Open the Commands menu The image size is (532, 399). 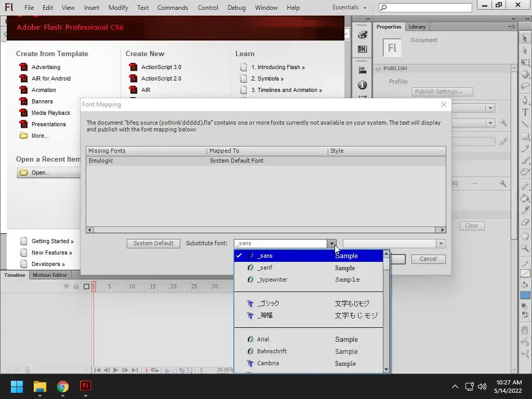tap(172, 7)
